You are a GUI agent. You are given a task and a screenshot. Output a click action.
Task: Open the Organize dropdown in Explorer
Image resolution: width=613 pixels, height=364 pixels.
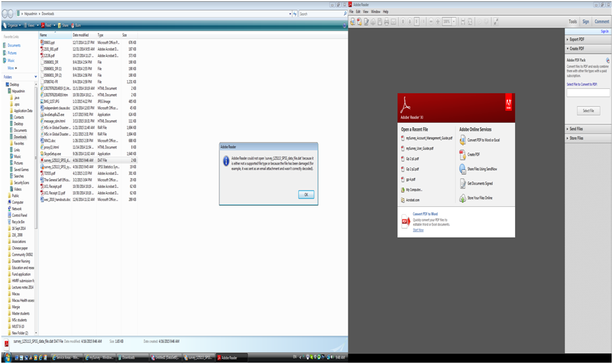pos(12,26)
